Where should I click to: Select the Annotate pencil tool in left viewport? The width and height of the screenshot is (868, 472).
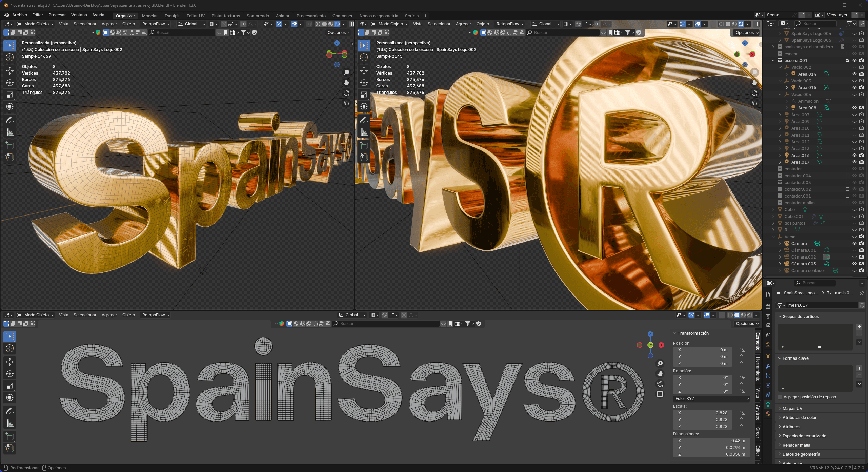(10, 120)
